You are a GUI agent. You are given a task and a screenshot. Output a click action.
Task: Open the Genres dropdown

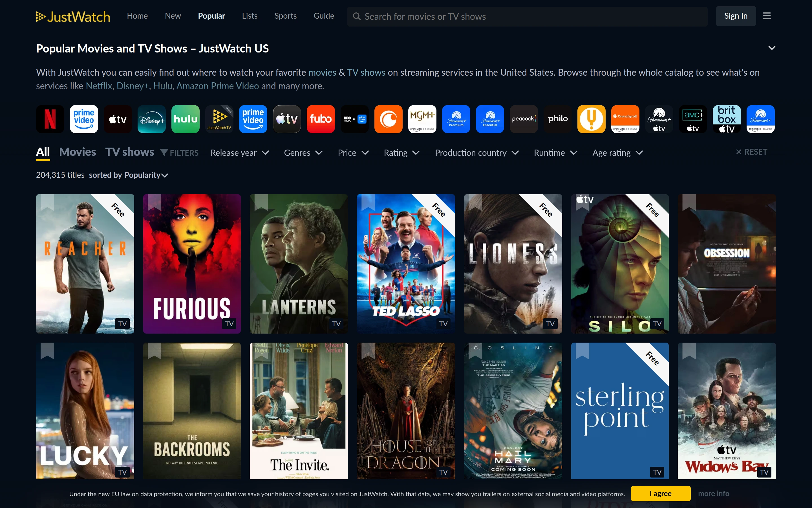pyautogui.click(x=303, y=152)
